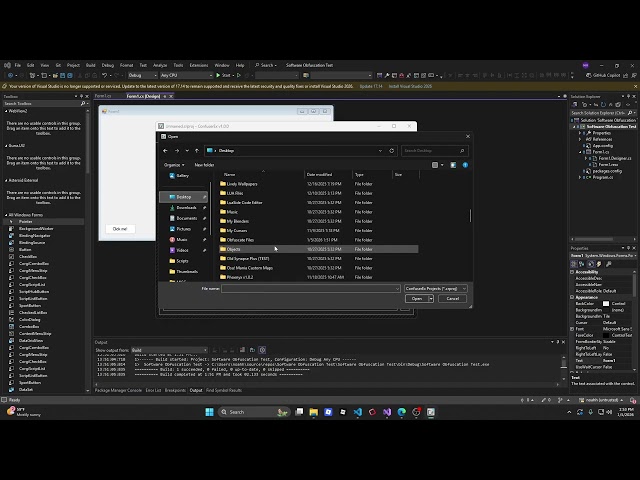Select the Music folder row in file list
This screenshot has width=640, height=480.
coord(318,212)
